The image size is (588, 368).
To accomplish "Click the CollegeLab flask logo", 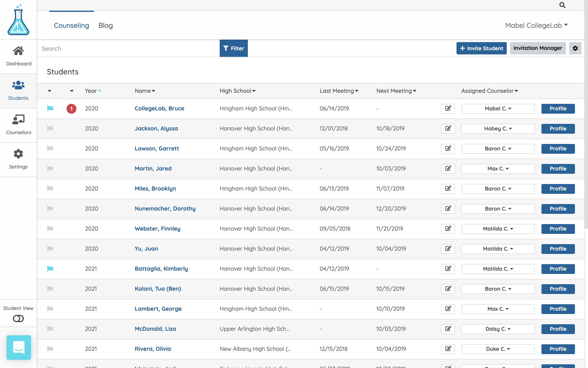I will (18, 20).
